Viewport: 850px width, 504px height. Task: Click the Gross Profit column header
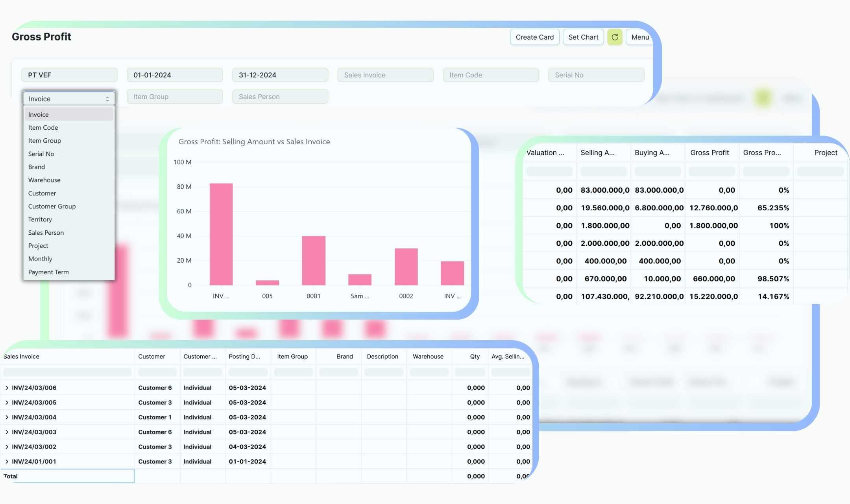pos(709,153)
